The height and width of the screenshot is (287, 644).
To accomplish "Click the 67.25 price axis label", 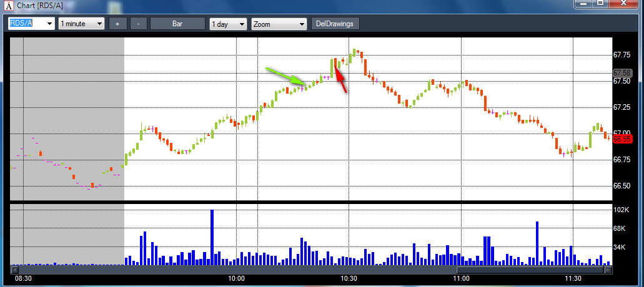I will pyautogui.click(x=622, y=107).
